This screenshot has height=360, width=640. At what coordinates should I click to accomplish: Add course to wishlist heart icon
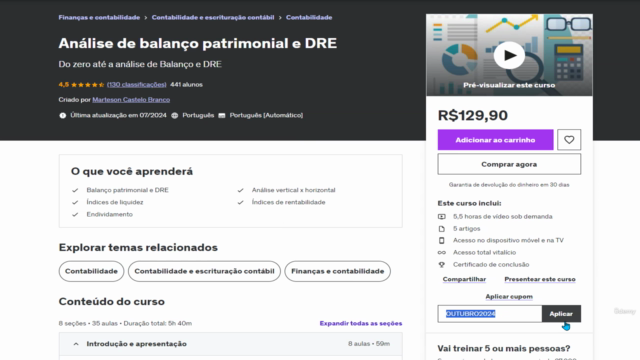click(569, 140)
